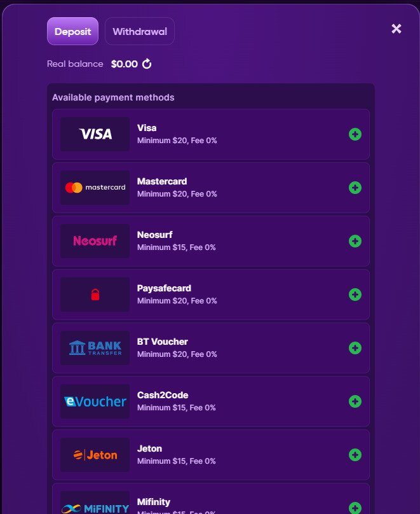This screenshot has width=420, height=514.
Task: Select the Neosurf logo
Action: tap(95, 241)
